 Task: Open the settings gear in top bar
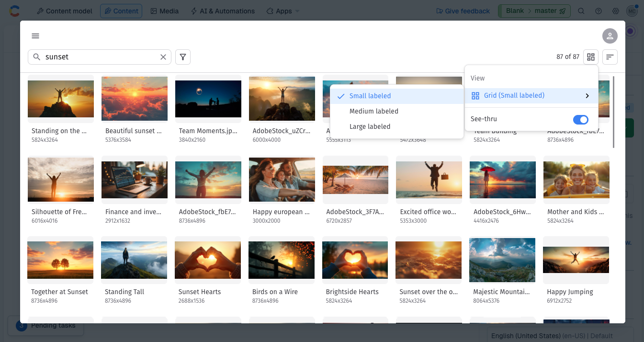(x=616, y=11)
